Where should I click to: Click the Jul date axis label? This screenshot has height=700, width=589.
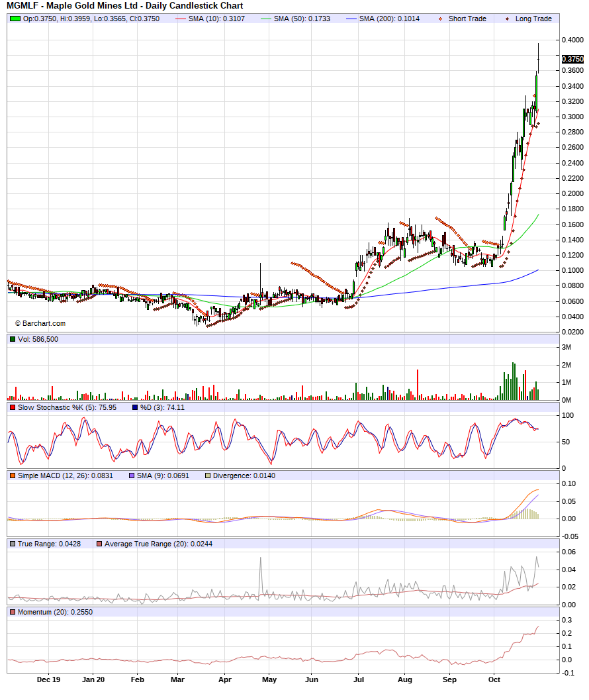(358, 680)
